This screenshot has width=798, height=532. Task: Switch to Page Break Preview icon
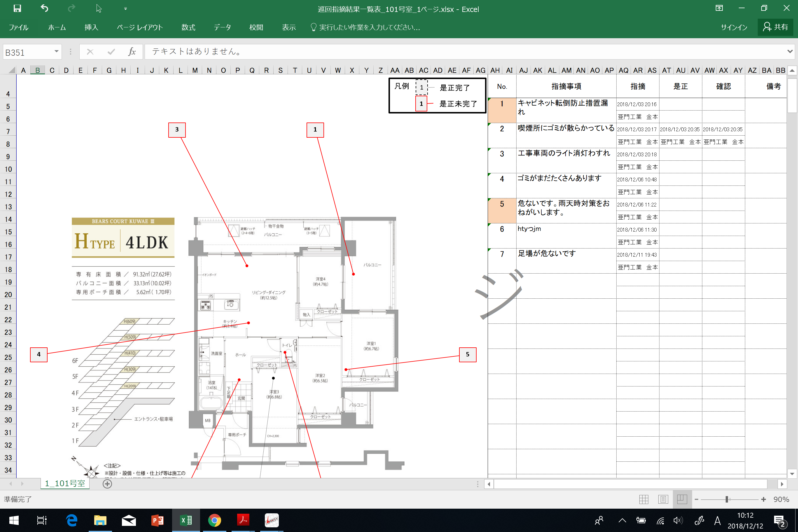click(x=682, y=499)
